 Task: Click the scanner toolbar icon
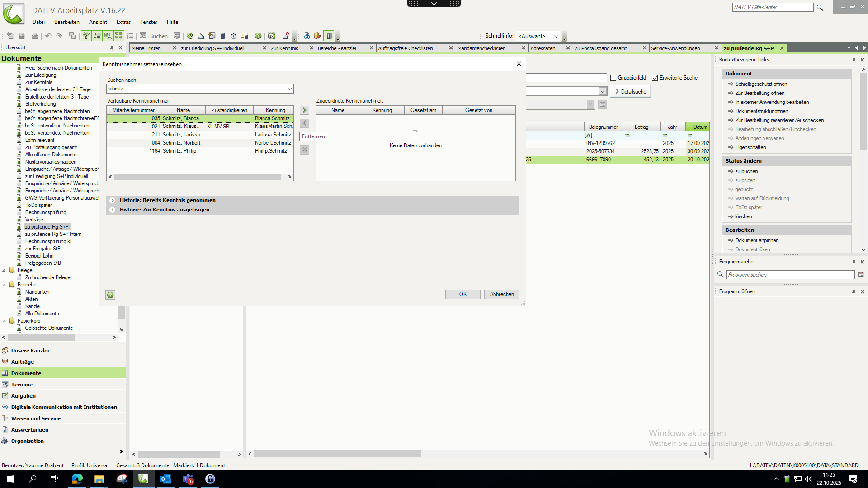tap(201, 36)
